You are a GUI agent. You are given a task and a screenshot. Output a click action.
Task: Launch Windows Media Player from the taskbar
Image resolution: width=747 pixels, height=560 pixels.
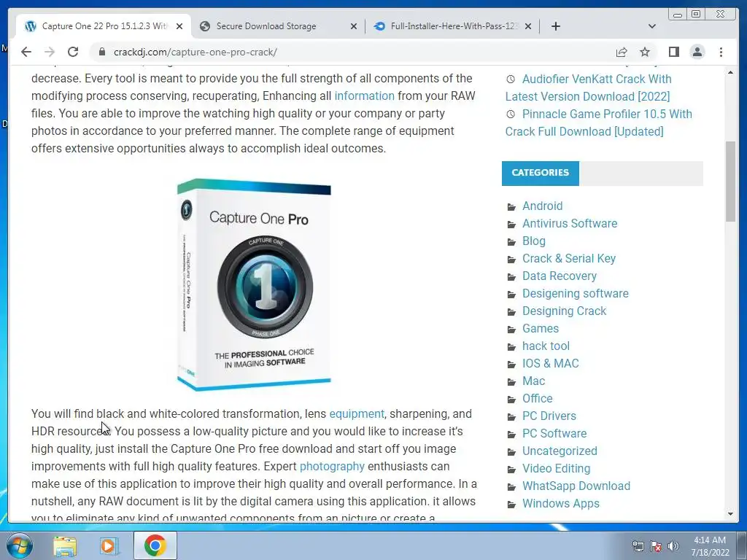tap(108, 545)
